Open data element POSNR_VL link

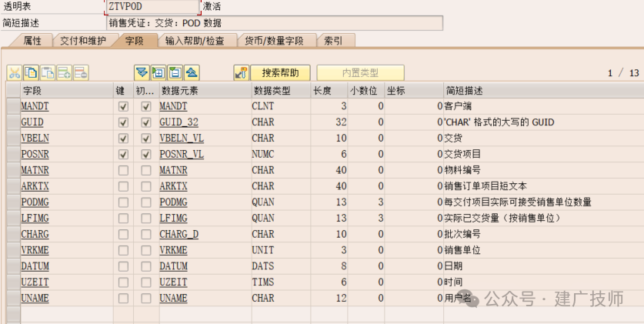182,155
